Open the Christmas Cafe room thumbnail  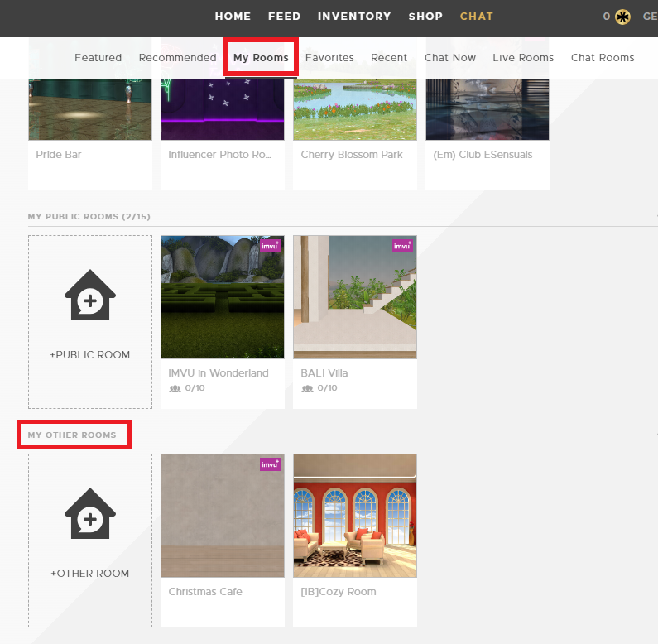click(x=223, y=516)
